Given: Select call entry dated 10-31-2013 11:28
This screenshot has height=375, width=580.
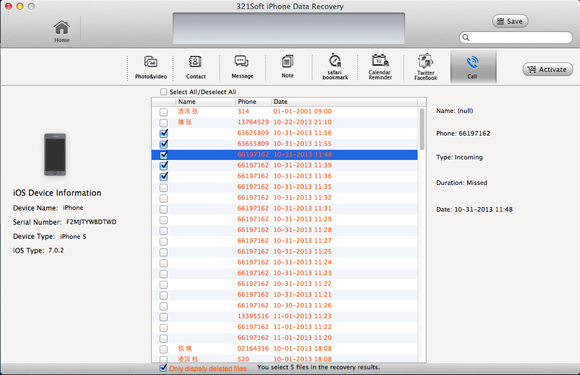Looking at the screenshot, I should [x=284, y=230].
